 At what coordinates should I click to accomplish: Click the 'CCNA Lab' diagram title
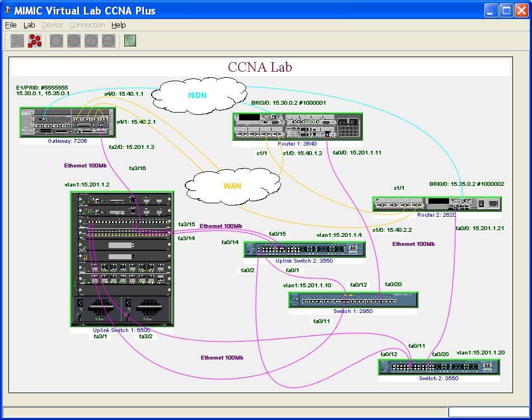[260, 67]
